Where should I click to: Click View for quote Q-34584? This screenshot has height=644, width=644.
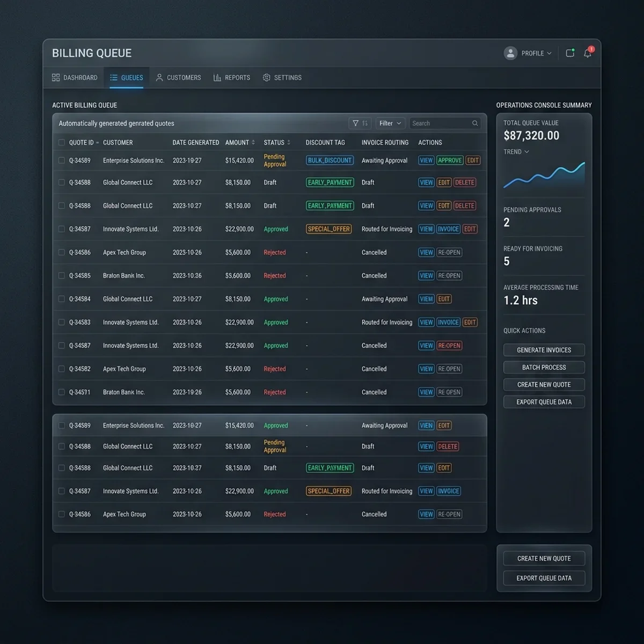point(426,299)
